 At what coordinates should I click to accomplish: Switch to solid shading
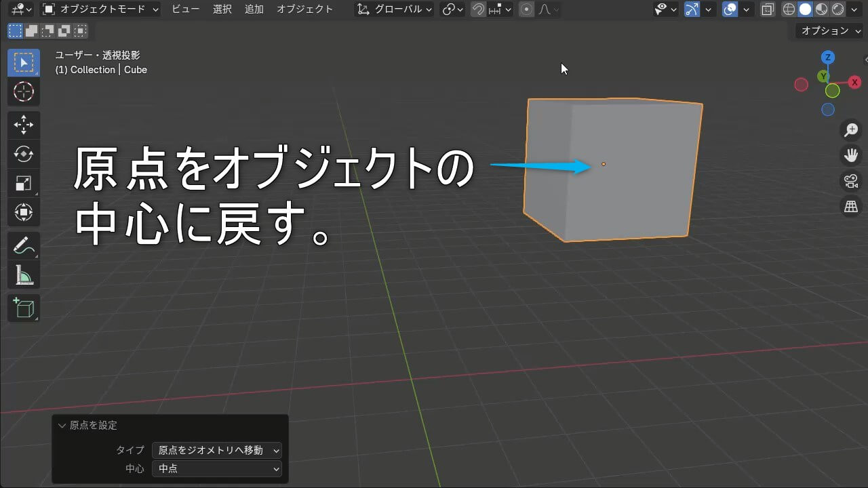pos(805,9)
